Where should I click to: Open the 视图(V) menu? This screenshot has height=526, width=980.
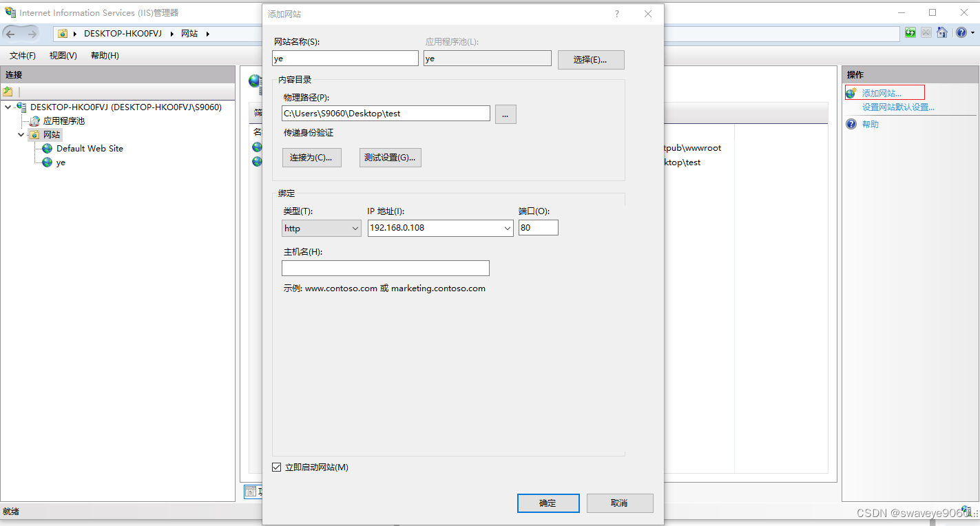[63, 56]
